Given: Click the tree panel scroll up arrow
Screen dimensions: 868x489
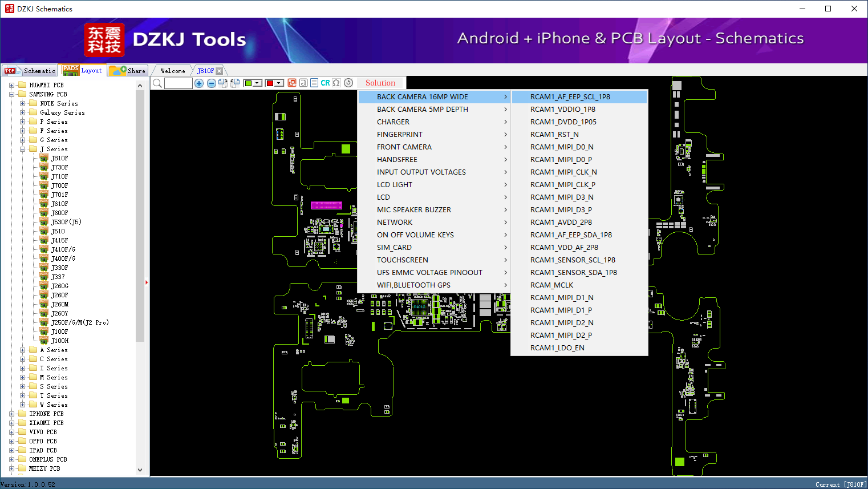Looking at the screenshot, I should point(140,86).
